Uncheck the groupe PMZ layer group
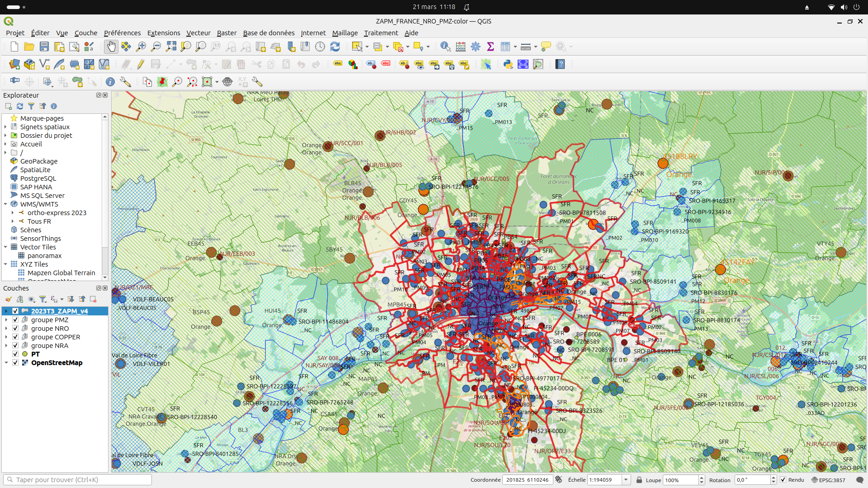This screenshot has height=488, width=868. (15, 319)
